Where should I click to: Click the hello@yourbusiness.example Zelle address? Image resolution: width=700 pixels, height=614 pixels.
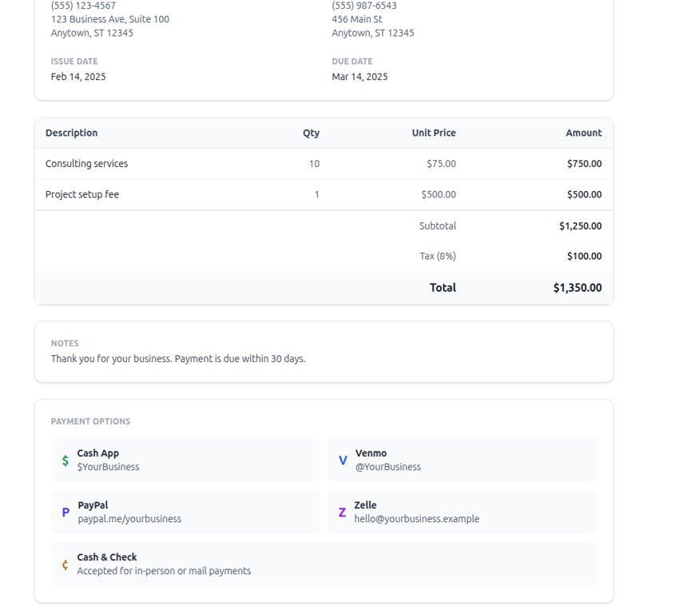tap(416, 519)
